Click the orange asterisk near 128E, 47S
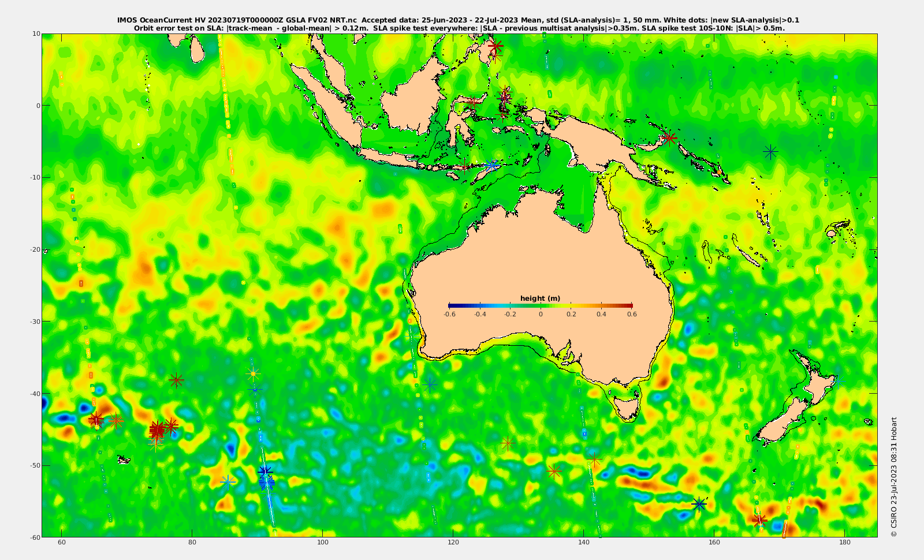924x560 pixels. pos(508,443)
